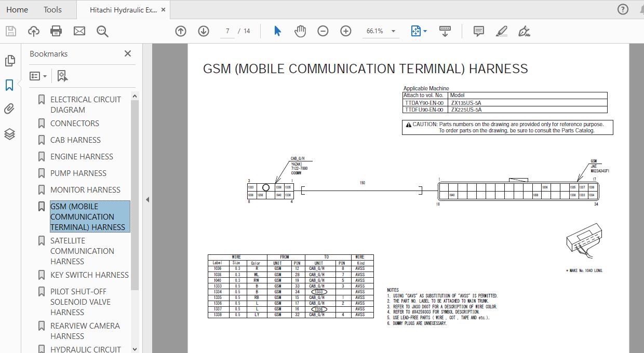
Task: Zoom out with the minus button
Action: [x=323, y=31]
